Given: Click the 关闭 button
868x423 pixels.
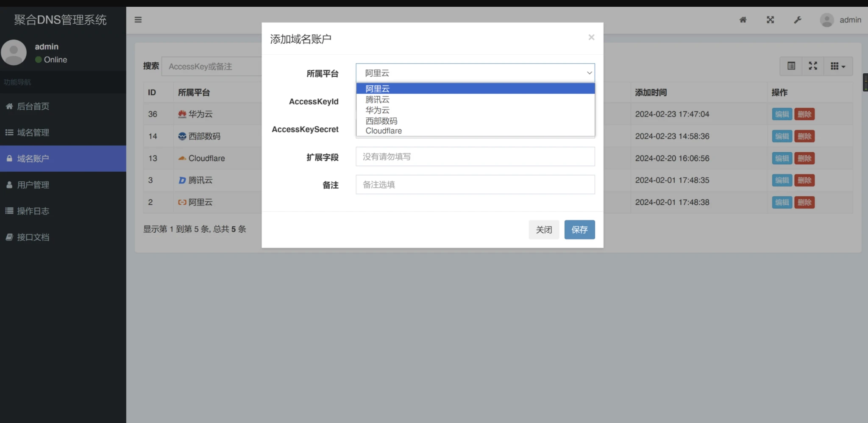Looking at the screenshot, I should pyautogui.click(x=544, y=230).
